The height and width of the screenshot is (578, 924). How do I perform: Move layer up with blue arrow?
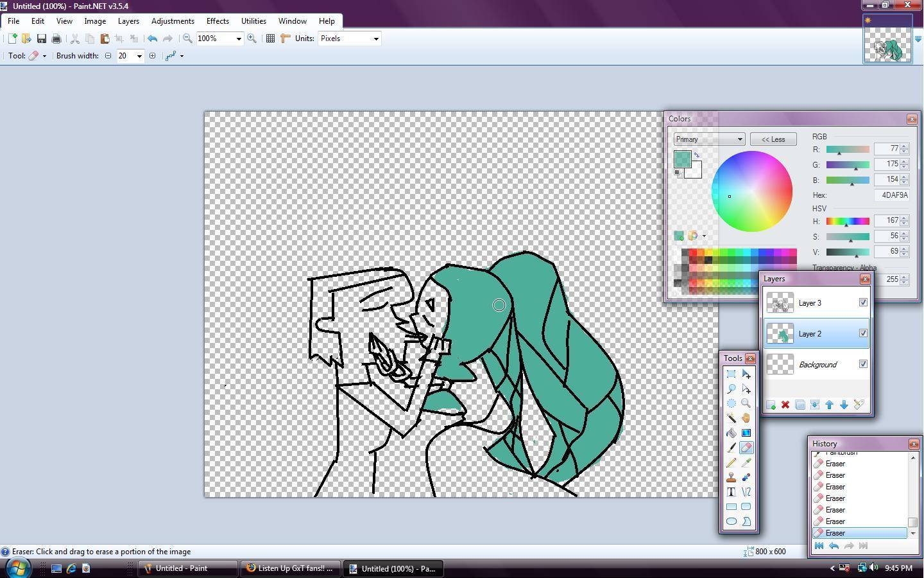830,405
